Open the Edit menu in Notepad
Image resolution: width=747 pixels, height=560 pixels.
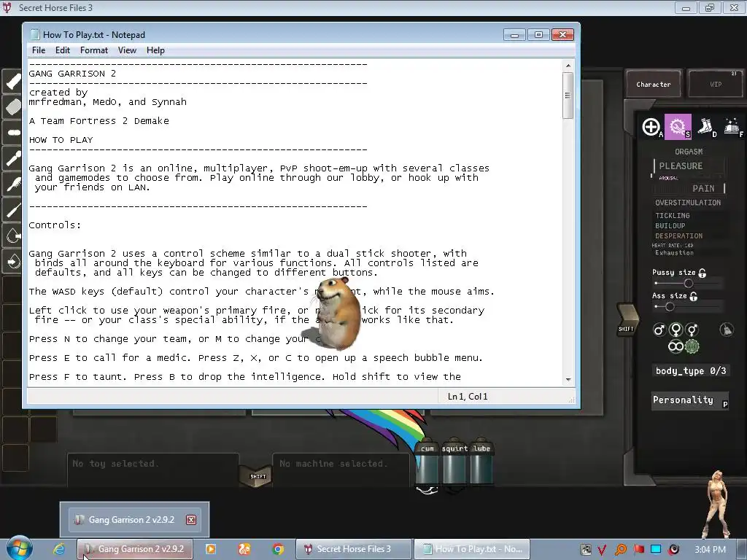pos(63,50)
